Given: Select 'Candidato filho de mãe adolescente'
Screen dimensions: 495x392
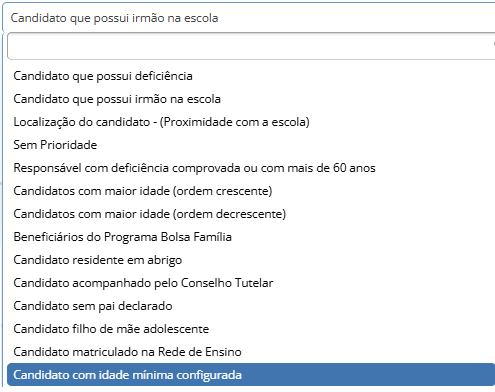Looking at the screenshot, I should click(x=251, y=329).
